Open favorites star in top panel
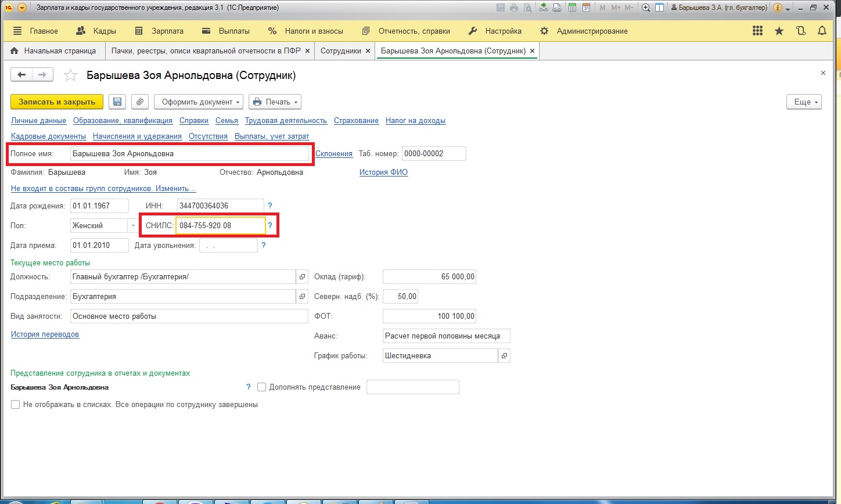Screen dimensions: 841x504 coord(779,31)
